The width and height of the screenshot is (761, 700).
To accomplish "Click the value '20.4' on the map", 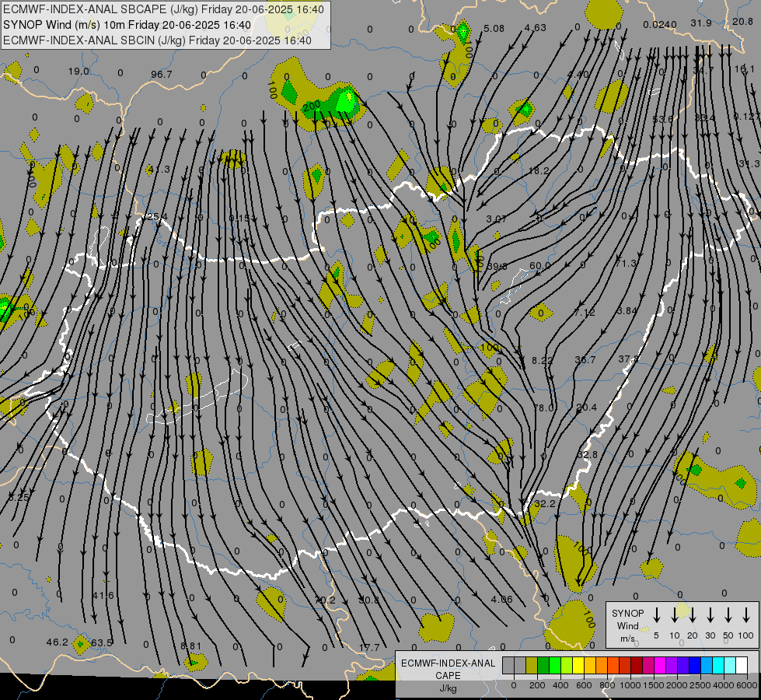I will 587,408.
